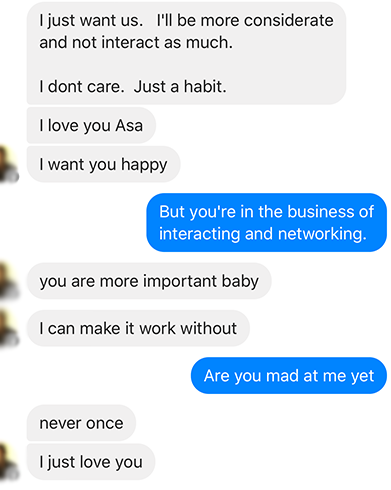
Task: Select the 'I want you happy' message bubble
Action: point(103,164)
